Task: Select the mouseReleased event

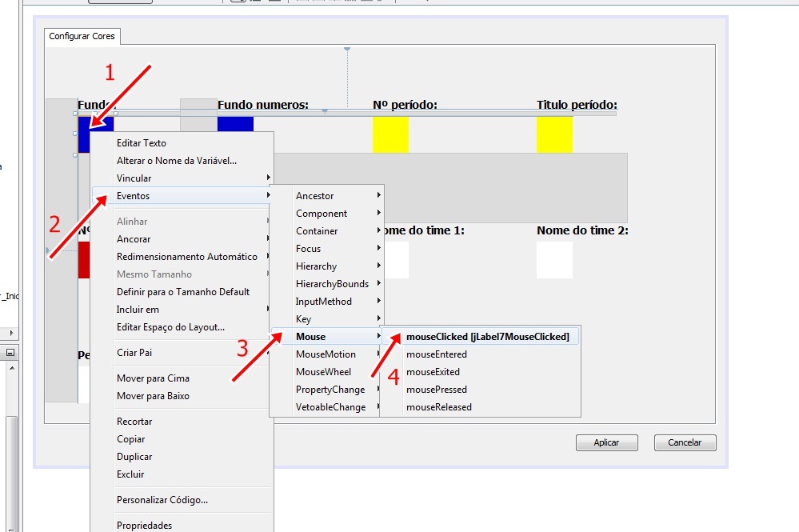Action: click(481, 407)
